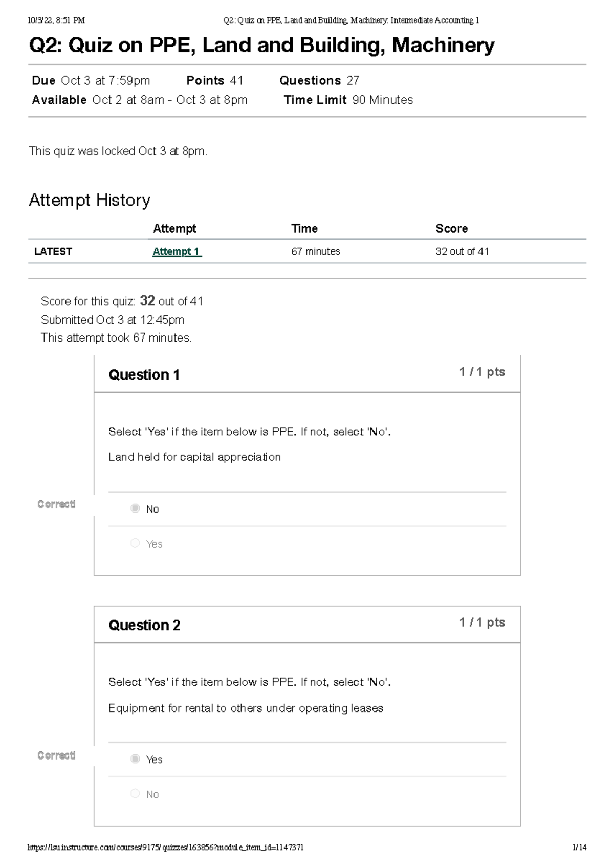Click the LATEST attempt label
The width and height of the screenshot is (614, 868).
coord(53,252)
